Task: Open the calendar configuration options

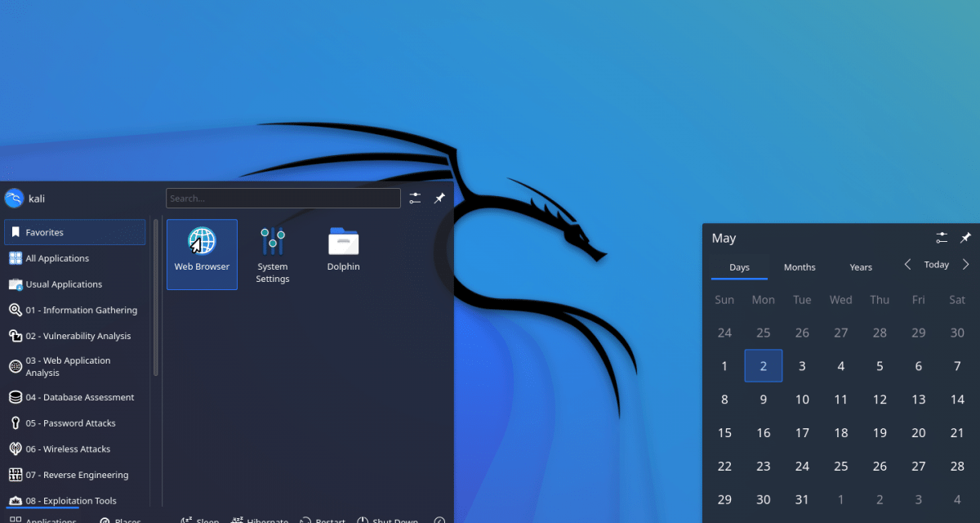Action: (941, 237)
